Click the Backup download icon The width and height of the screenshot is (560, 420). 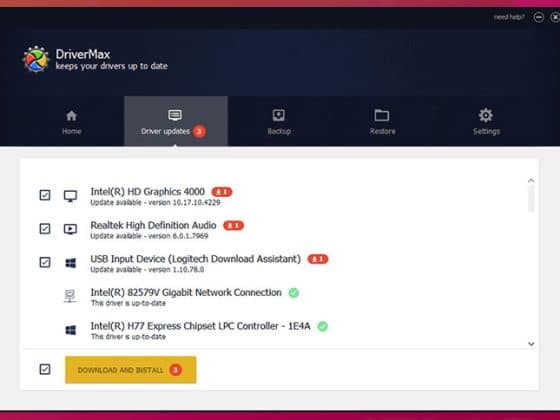pos(279,115)
